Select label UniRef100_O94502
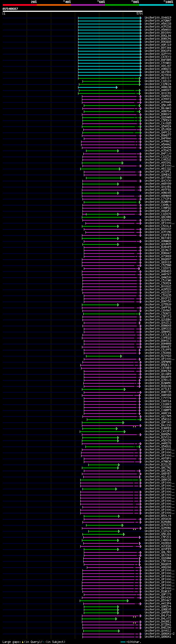176x644 pixels. (x=158, y=96)
